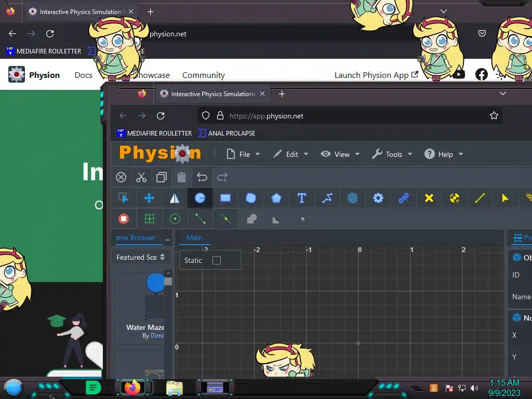Viewport: 532px width, 399px height.
Task: Click the Copy icon in Physion toolbar
Action: 162,177
